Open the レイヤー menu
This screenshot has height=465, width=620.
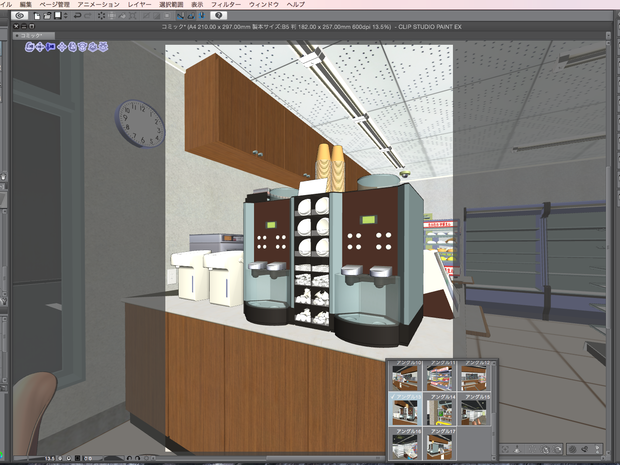click(x=139, y=4)
